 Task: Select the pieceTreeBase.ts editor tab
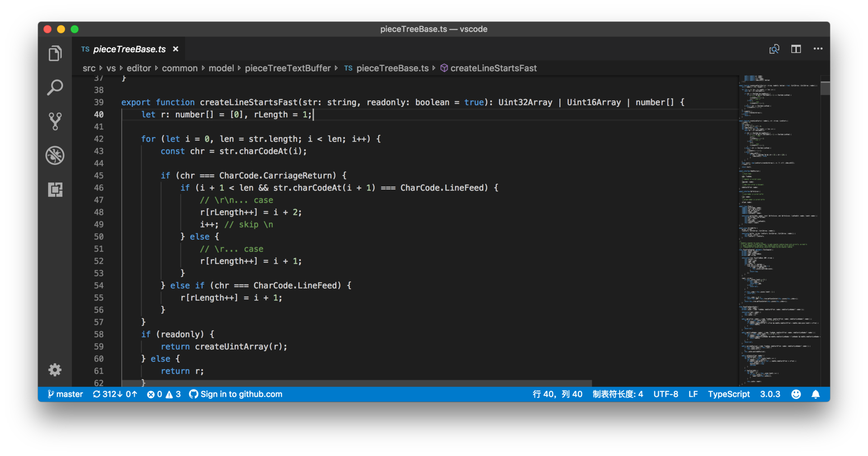coord(129,49)
